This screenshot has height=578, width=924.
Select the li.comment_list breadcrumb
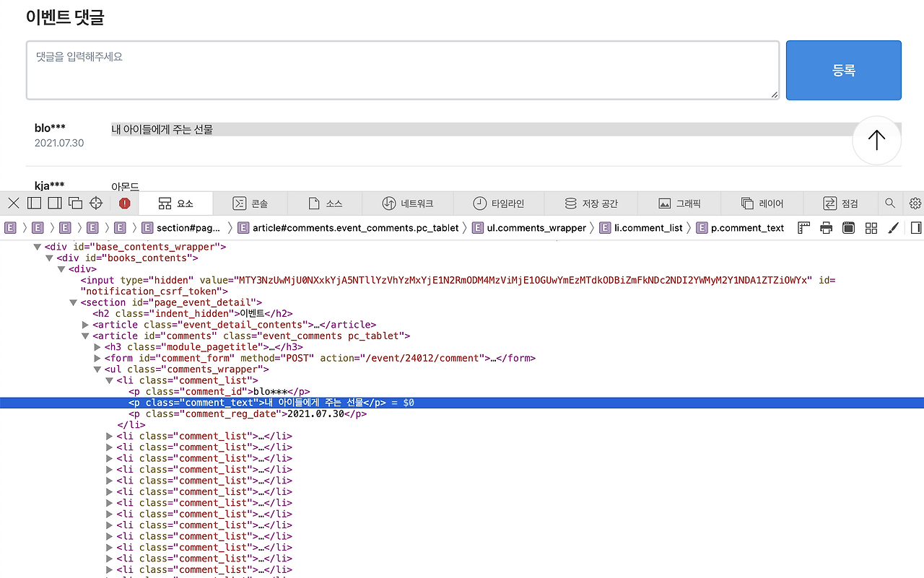641,228
